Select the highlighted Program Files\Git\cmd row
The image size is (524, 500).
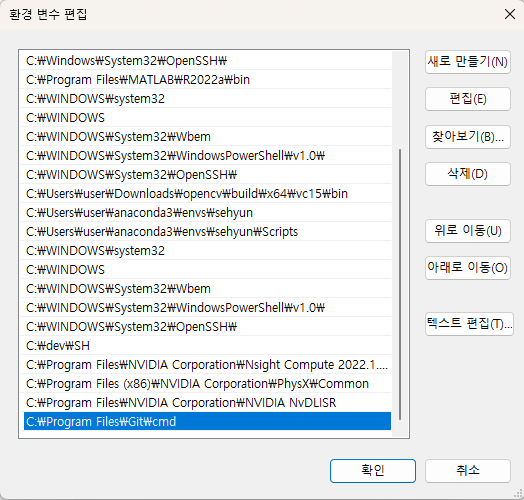(x=206, y=421)
